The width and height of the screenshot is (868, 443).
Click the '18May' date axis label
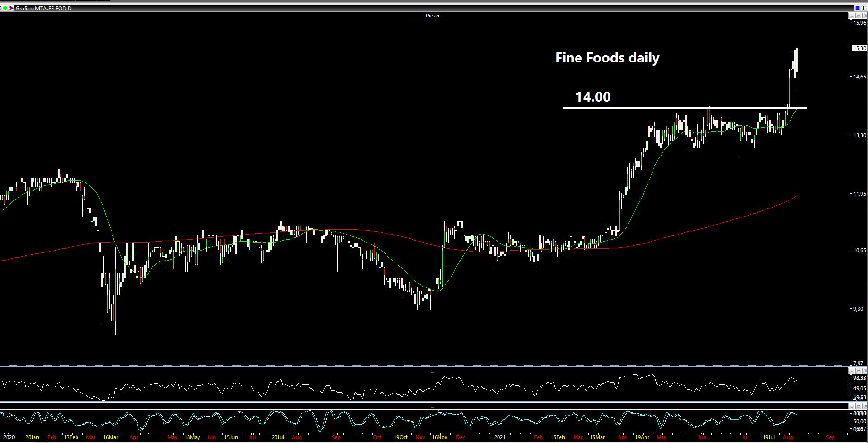[192, 437]
